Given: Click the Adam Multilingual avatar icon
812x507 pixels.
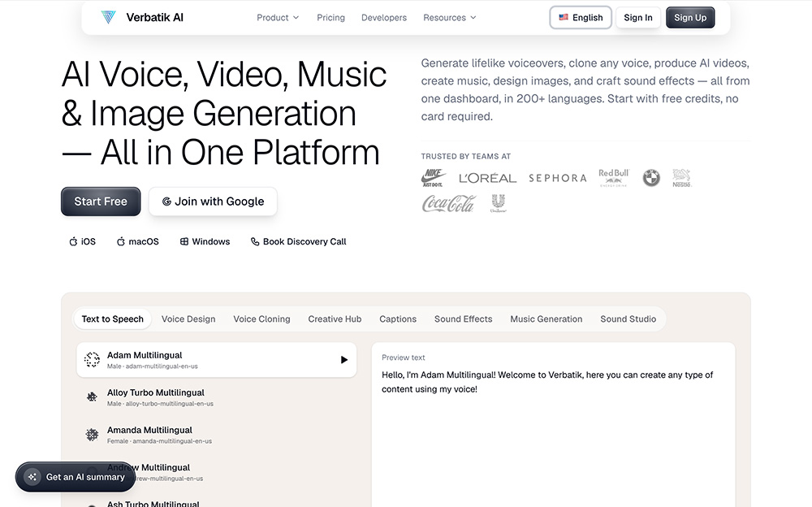Looking at the screenshot, I should pyautogui.click(x=93, y=360).
